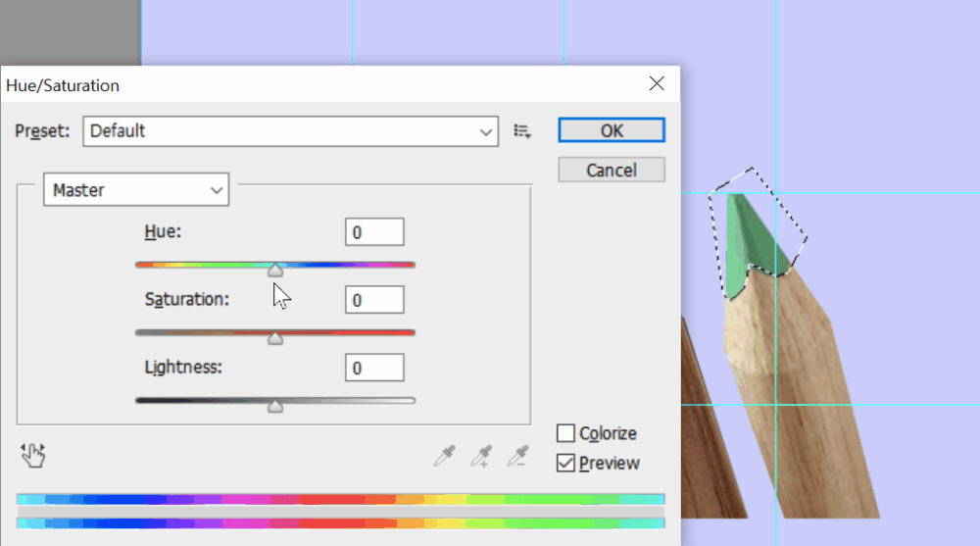The image size is (980, 546).
Task: Select the plain eyedropper tool
Action: click(x=444, y=456)
